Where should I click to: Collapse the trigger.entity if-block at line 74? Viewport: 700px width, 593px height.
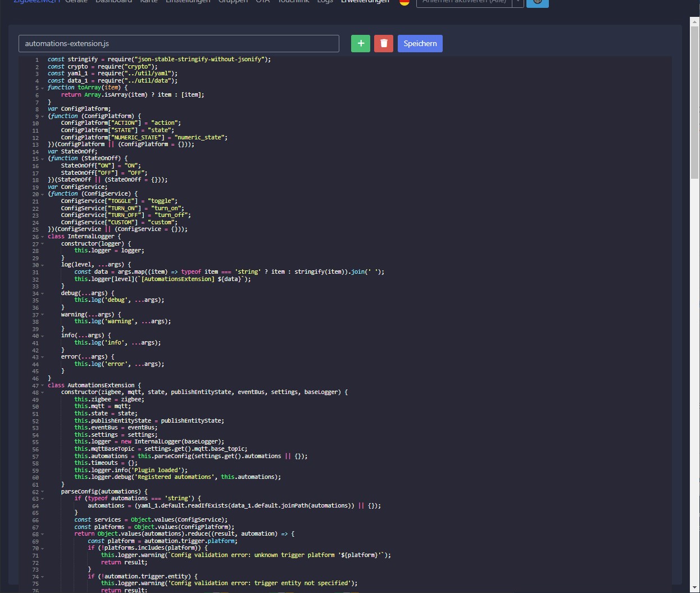click(43, 577)
